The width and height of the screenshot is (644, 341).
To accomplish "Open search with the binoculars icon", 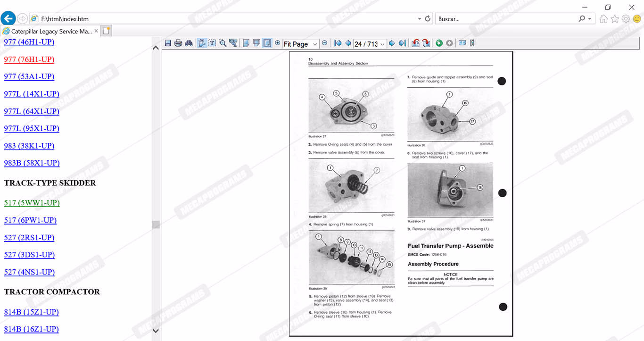I will point(189,43).
